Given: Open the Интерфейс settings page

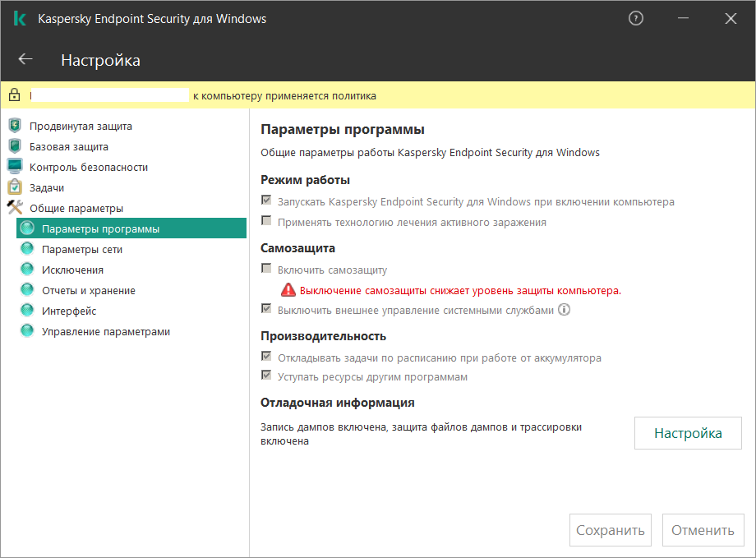Looking at the screenshot, I should pyautogui.click(x=69, y=311).
